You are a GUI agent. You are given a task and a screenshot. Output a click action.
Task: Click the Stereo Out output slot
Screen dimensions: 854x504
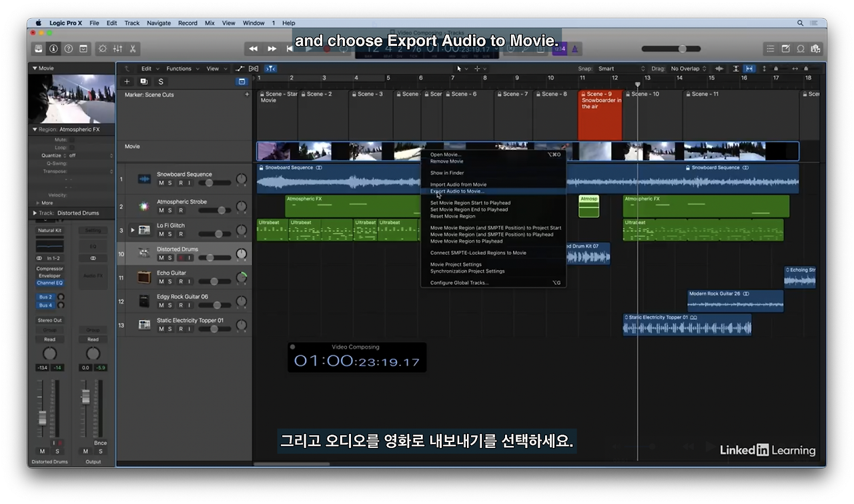click(49, 320)
